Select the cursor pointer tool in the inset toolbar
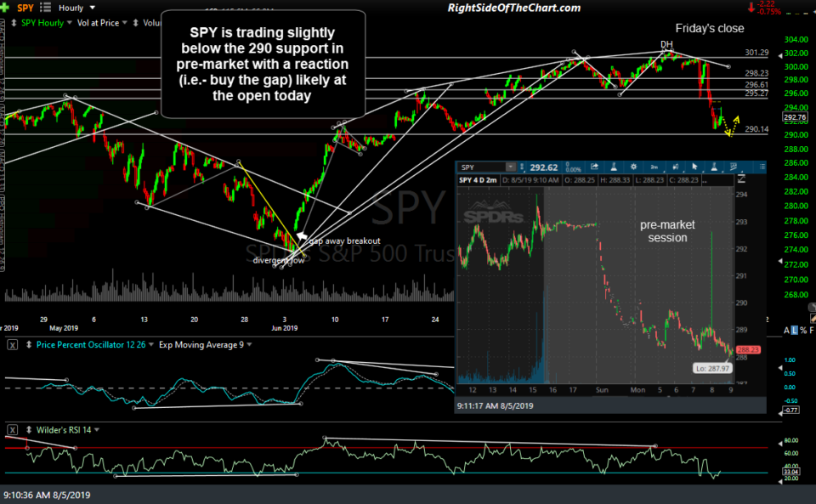The height and width of the screenshot is (504, 816). click(x=694, y=168)
